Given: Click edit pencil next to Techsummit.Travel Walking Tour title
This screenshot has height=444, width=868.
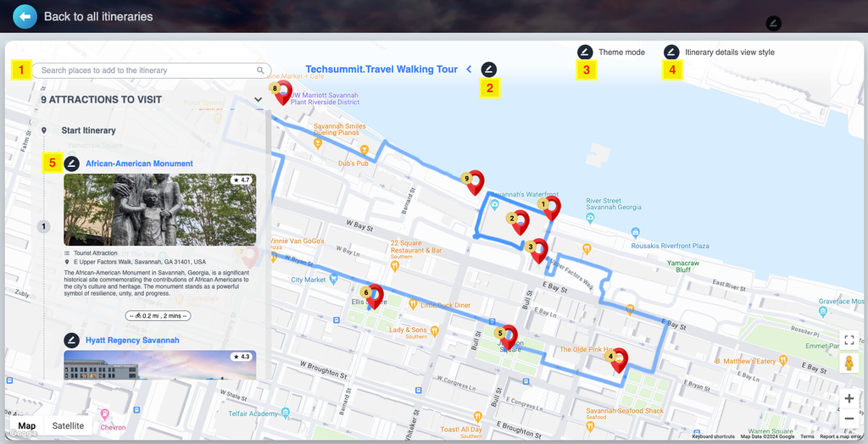Looking at the screenshot, I should pyautogui.click(x=489, y=69).
